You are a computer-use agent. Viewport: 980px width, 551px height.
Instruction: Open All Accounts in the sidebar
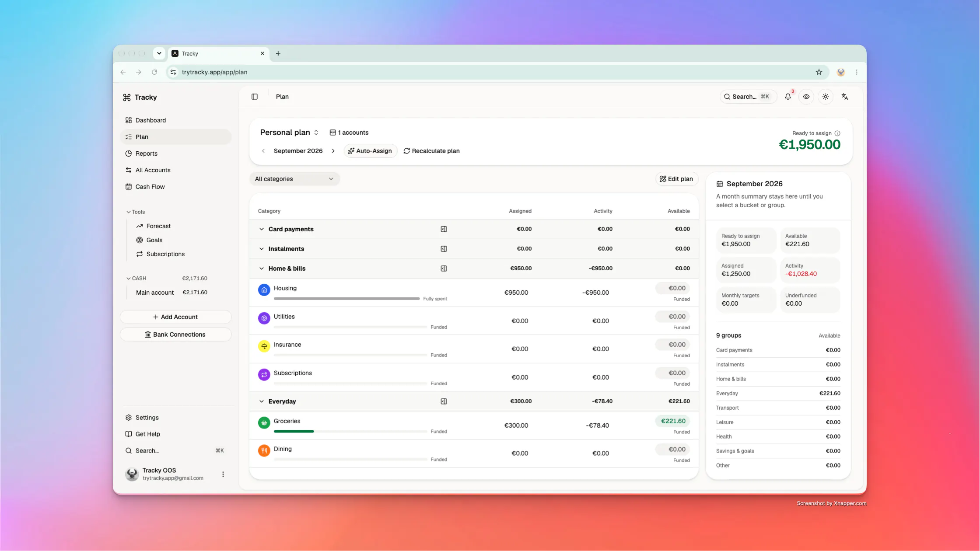[175, 170]
